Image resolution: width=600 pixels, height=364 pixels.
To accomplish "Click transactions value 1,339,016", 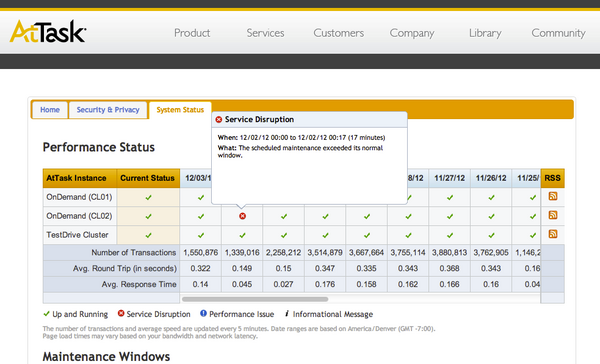I will pos(242,253).
